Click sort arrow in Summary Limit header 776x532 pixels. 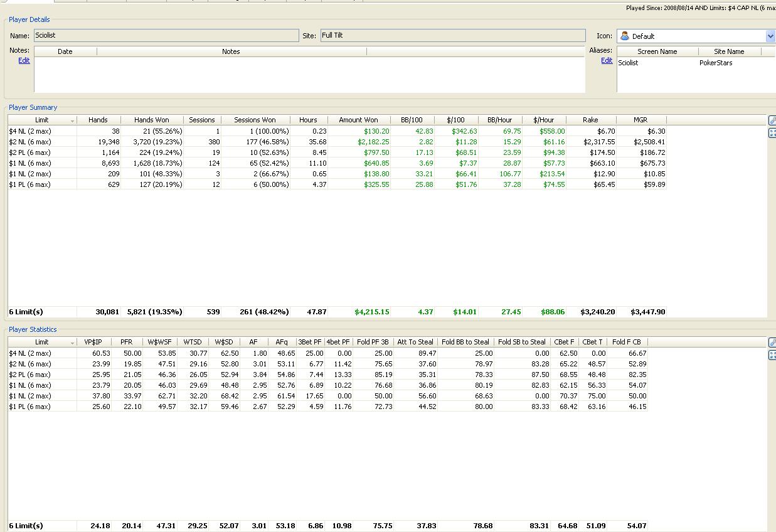[72, 120]
